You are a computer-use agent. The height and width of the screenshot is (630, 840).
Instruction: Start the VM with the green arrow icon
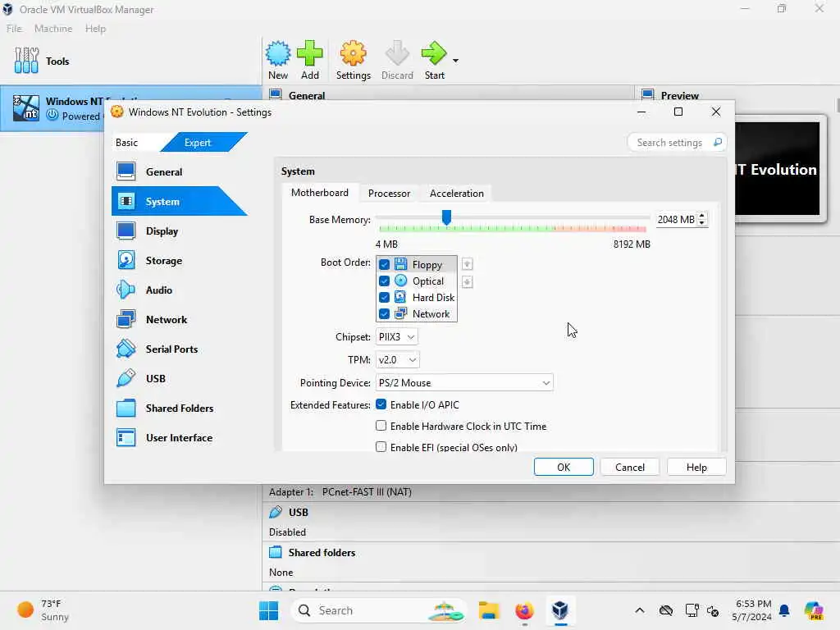[434, 53]
